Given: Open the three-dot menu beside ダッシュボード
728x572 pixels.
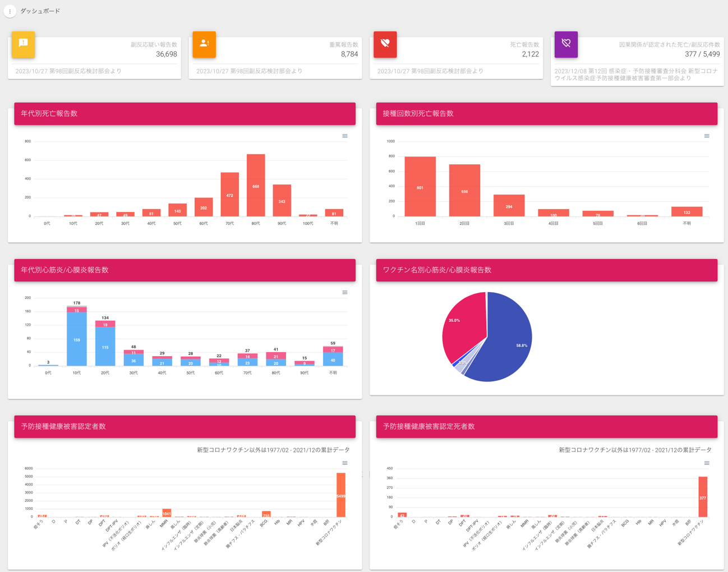Looking at the screenshot, I should click(10, 11).
